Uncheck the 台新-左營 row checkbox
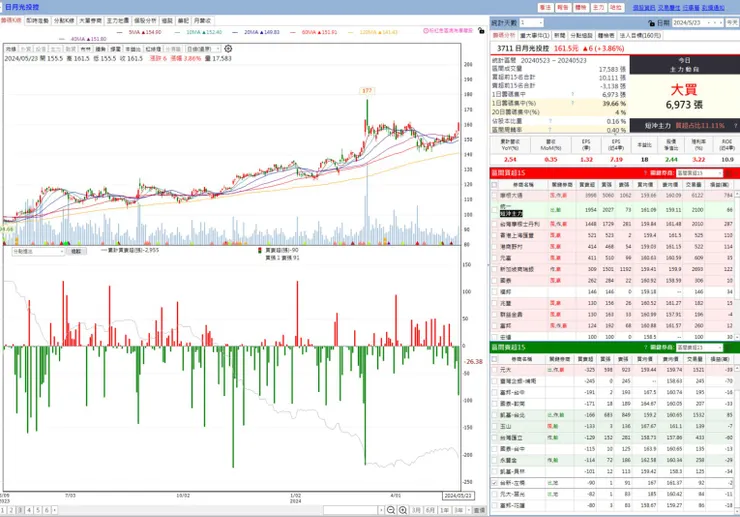This screenshot has width=740, height=517. 494,483
